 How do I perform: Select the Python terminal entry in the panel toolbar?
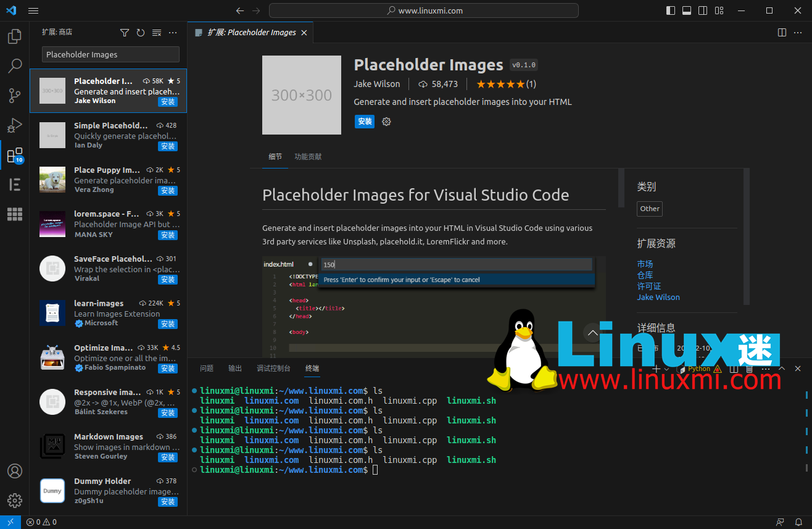tap(700, 369)
